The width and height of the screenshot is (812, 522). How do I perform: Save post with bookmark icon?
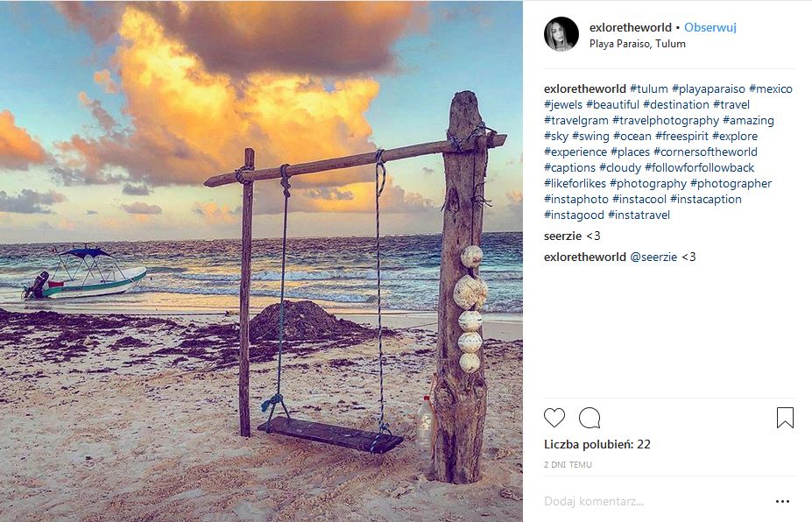click(x=785, y=418)
